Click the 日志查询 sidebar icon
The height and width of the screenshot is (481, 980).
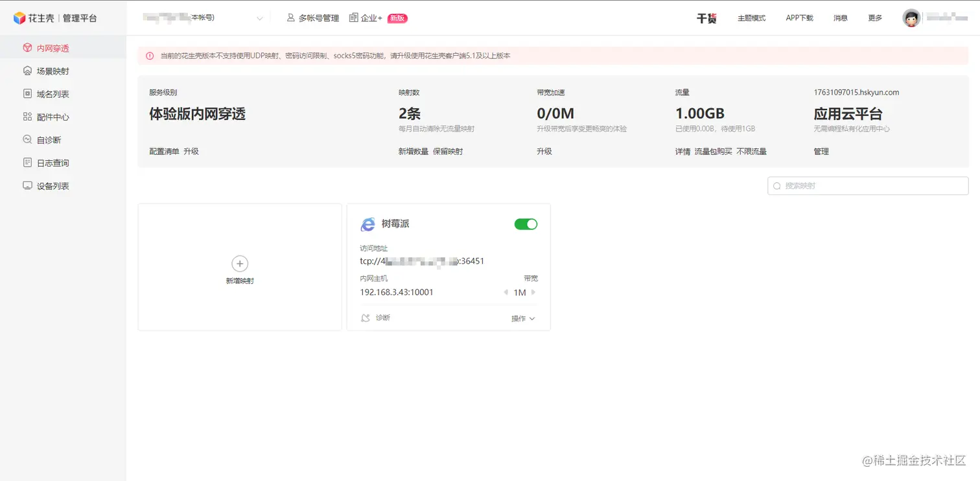pyautogui.click(x=27, y=163)
